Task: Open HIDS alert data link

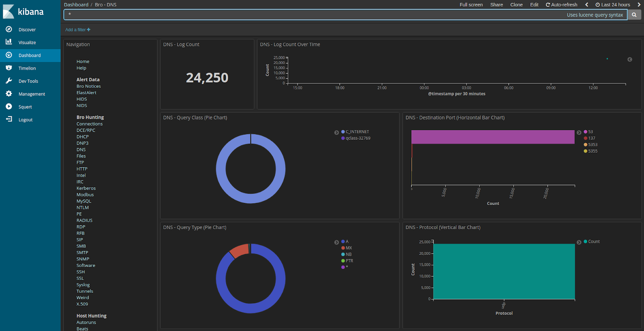Action: tap(82, 99)
